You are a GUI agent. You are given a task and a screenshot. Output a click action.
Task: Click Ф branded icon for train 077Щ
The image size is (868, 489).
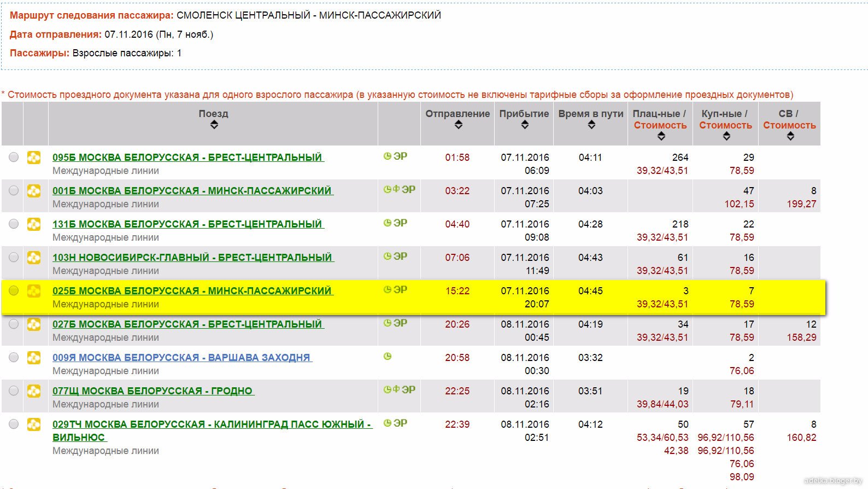click(x=396, y=390)
